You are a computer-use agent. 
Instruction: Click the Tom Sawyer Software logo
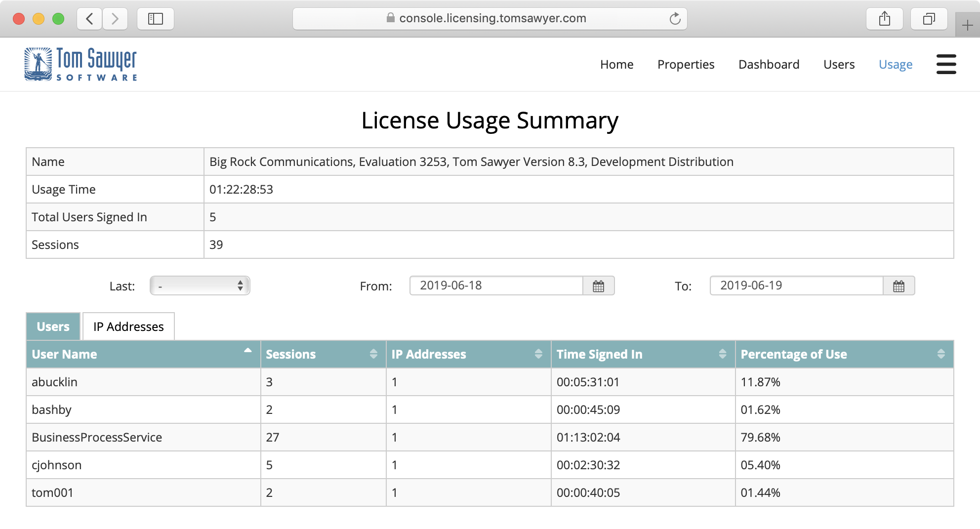pyautogui.click(x=81, y=64)
